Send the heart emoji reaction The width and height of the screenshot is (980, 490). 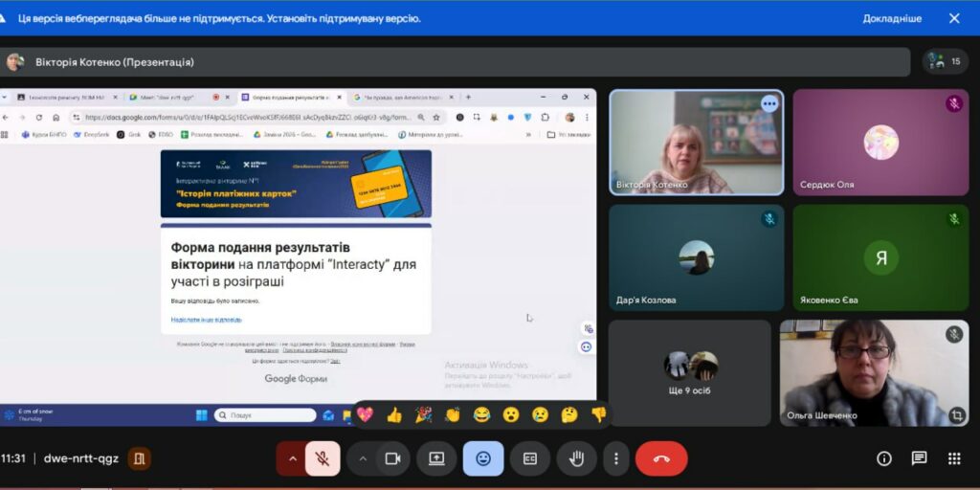[x=365, y=414]
